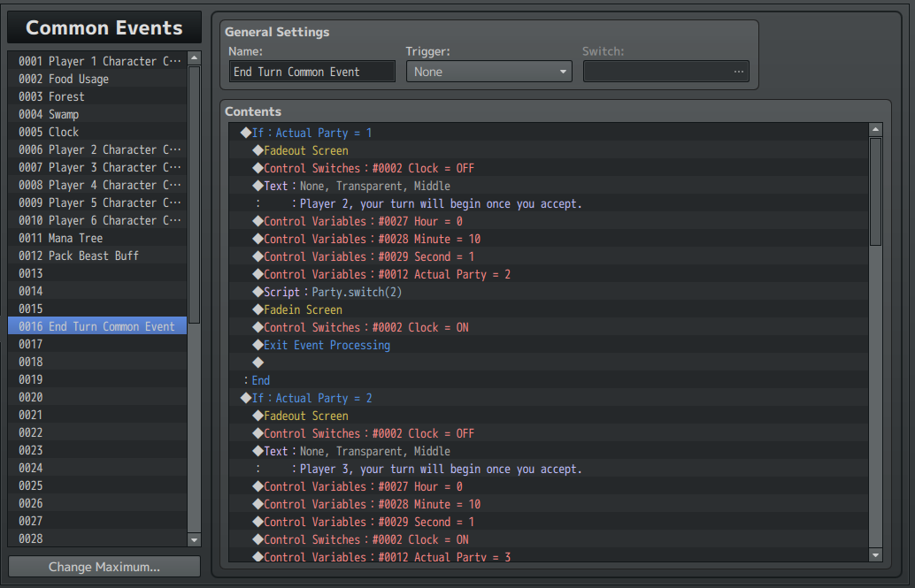Select the first Minute = 10 variable command

coord(548,239)
